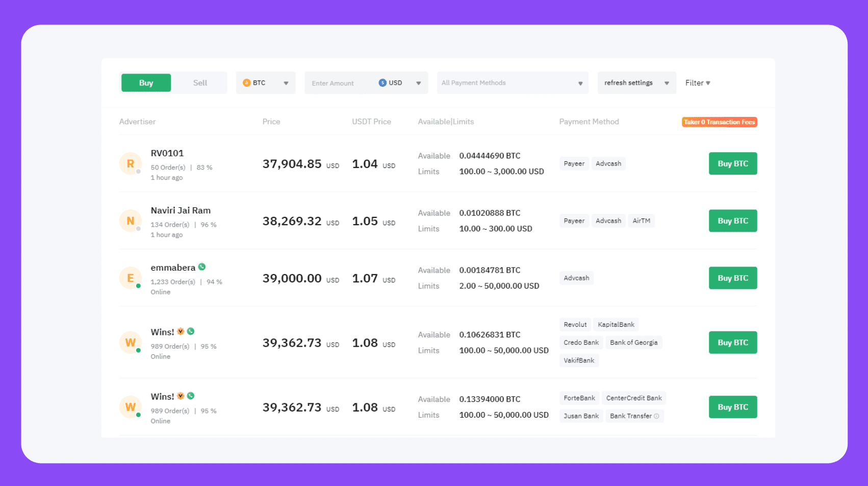Open emmabera avatar icon
The height and width of the screenshot is (486, 868).
point(131,278)
